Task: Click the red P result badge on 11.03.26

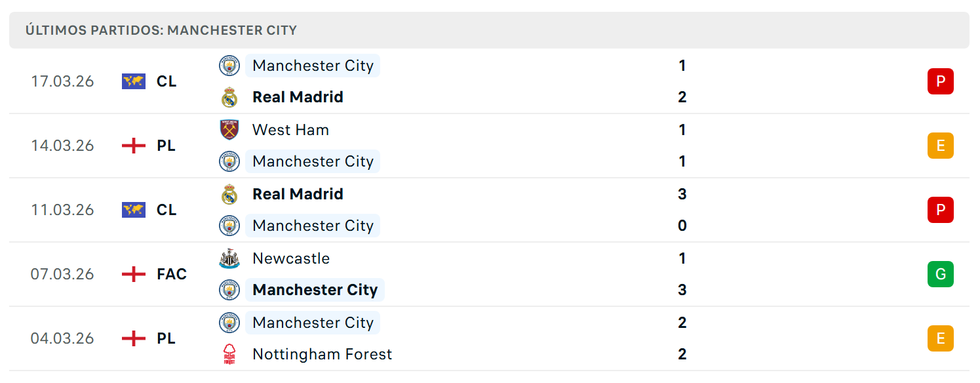Action: tap(940, 210)
